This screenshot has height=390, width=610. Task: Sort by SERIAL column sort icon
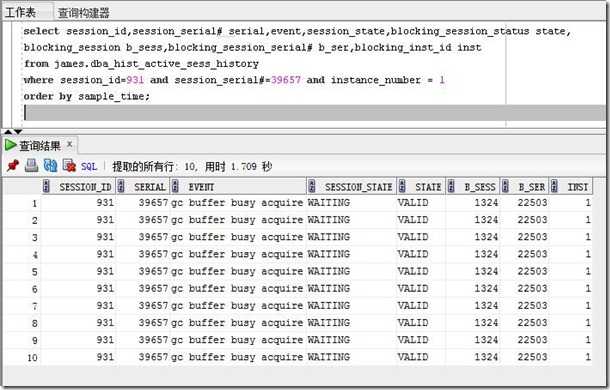[x=121, y=186]
